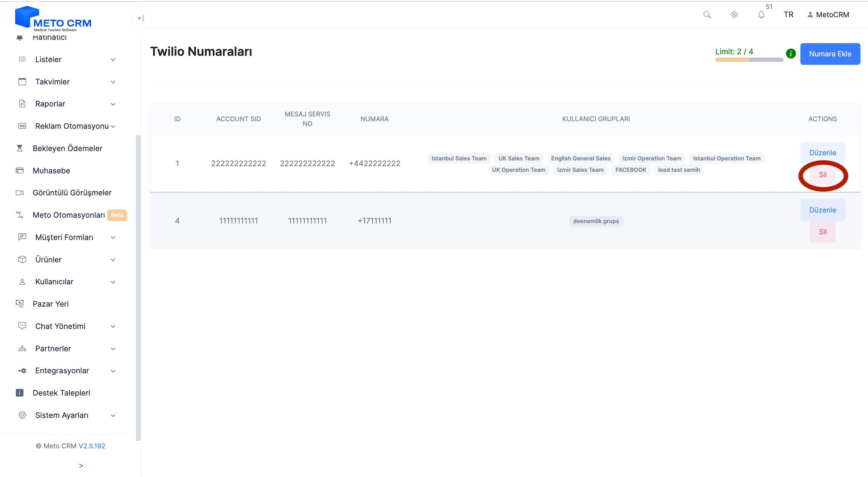
Task: Expand the Raporlar chevron
Action: [113, 104]
